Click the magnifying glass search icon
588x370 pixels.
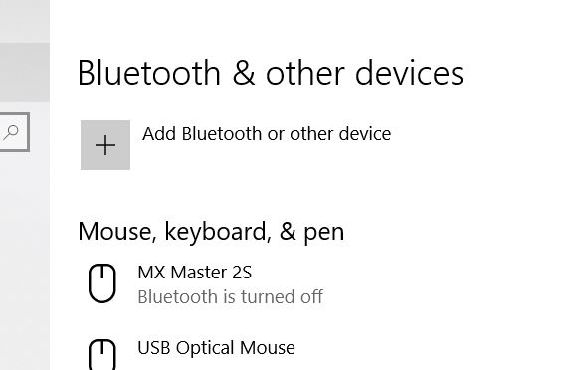[x=11, y=132]
